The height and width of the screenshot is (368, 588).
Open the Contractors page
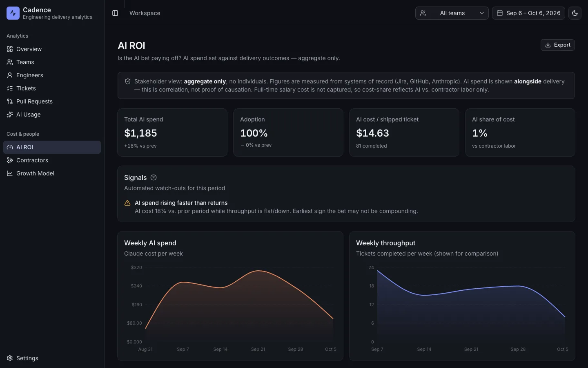click(52, 160)
